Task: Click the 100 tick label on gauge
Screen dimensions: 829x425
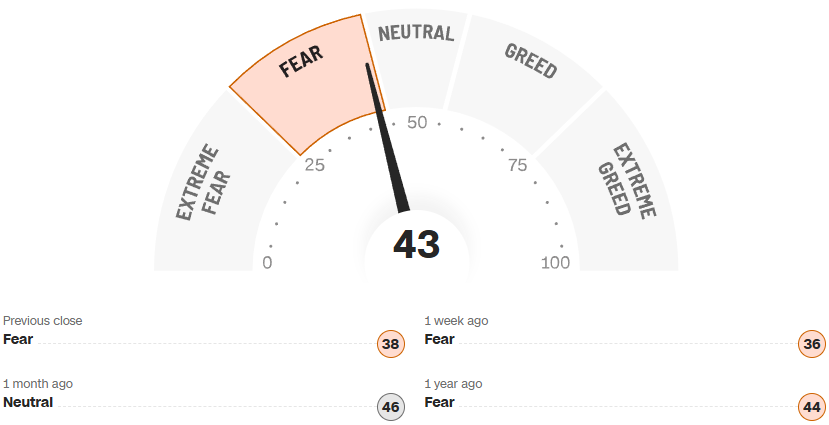Action: point(555,263)
